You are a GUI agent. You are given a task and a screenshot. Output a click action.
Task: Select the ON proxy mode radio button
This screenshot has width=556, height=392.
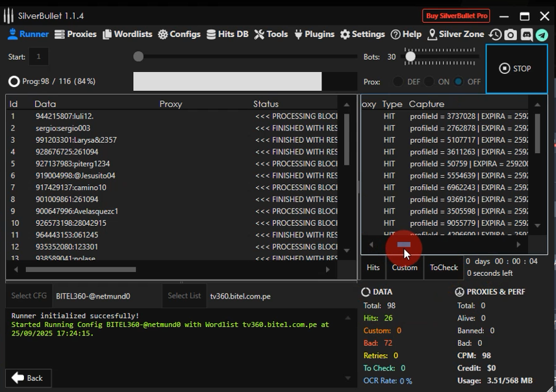pos(429,82)
